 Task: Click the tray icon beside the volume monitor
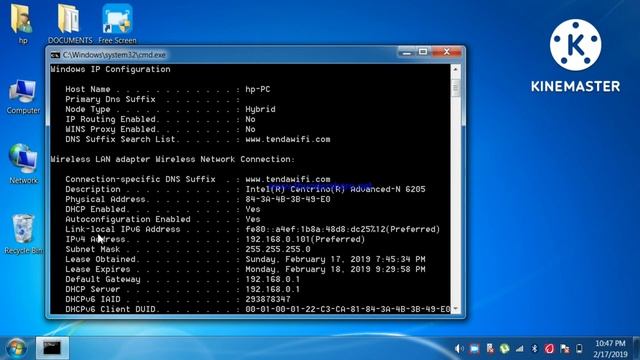pyautogui.click(x=490, y=349)
